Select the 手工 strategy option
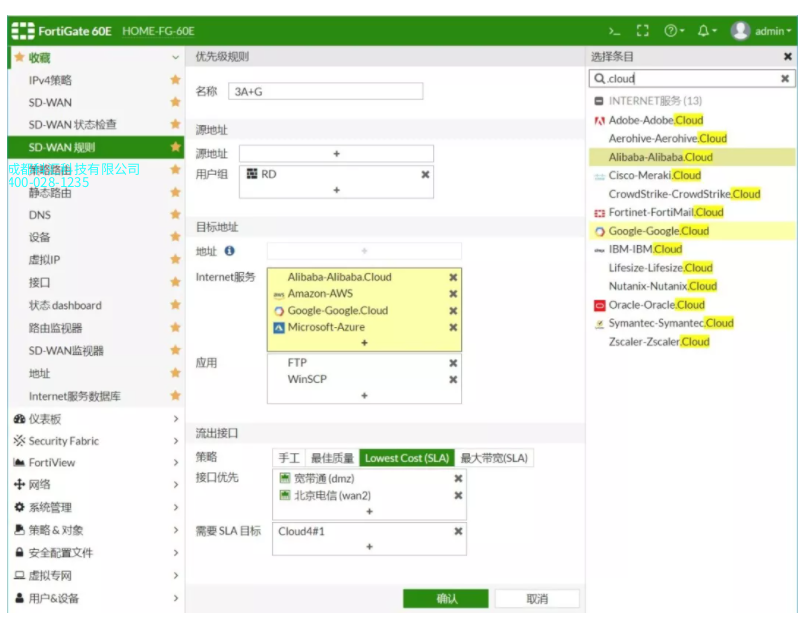This screenshot has height=627, width=811. point(289,458)
